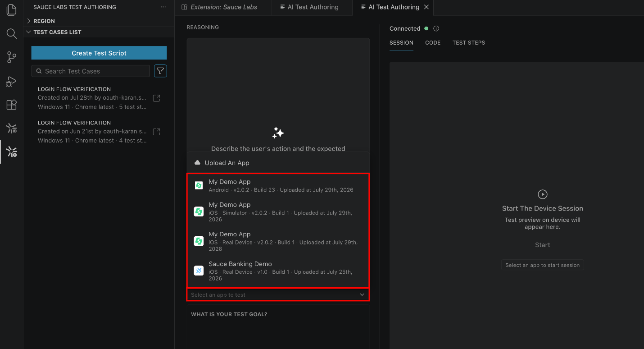The height and width of the screenshot is (349, 644).
Task: Open the Search view in the activity bar
Action: point(12,33)
